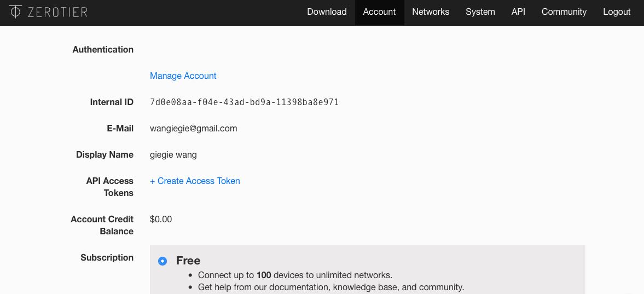Click the Free plan heading
This screenshot has width=644, height=294.
point(188,261)
